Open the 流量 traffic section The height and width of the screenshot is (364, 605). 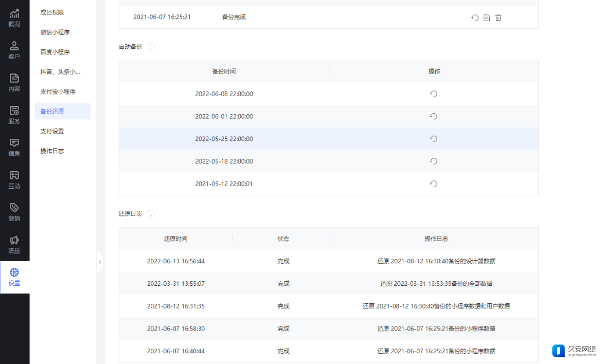point(14,245)
